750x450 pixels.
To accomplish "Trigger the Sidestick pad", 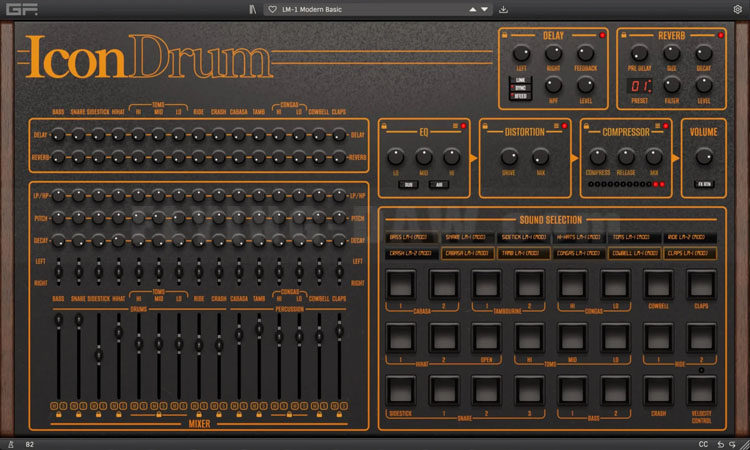I will (401, 391).
